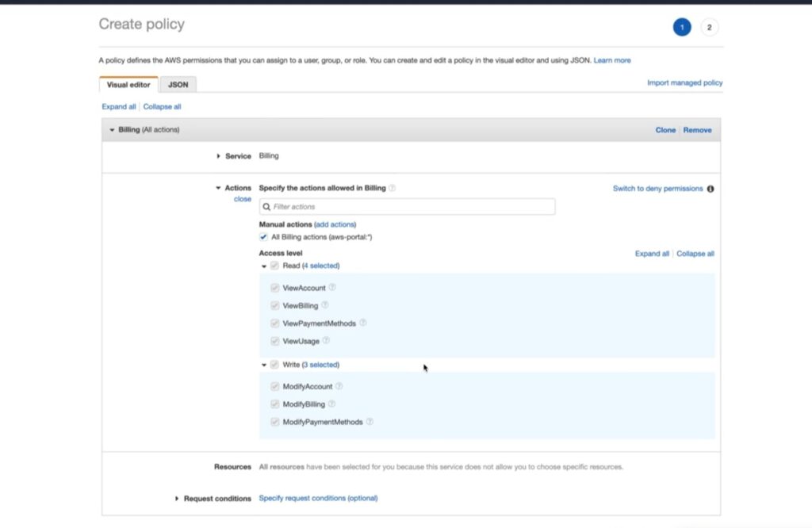Open help icon next to ModifyPaymentMethods
Screen dimensions: 812x528
370,421
